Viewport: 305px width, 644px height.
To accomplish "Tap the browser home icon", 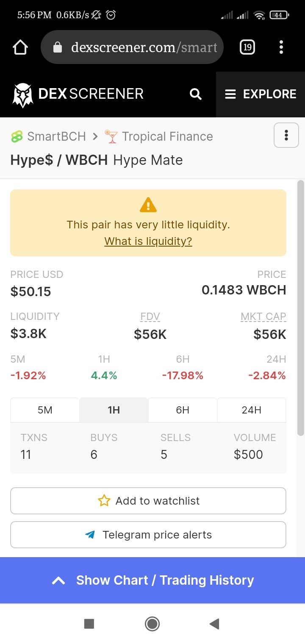I will [x=20, y=47].
